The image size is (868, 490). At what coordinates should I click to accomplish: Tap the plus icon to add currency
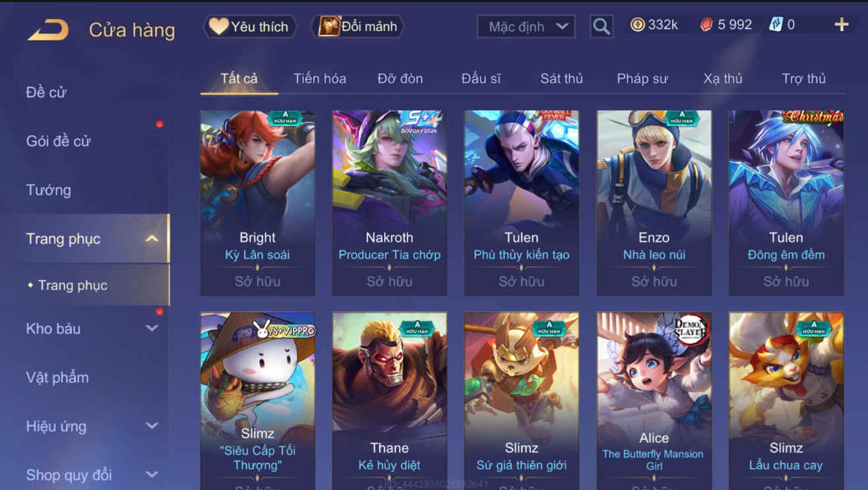tap(841, 25)
